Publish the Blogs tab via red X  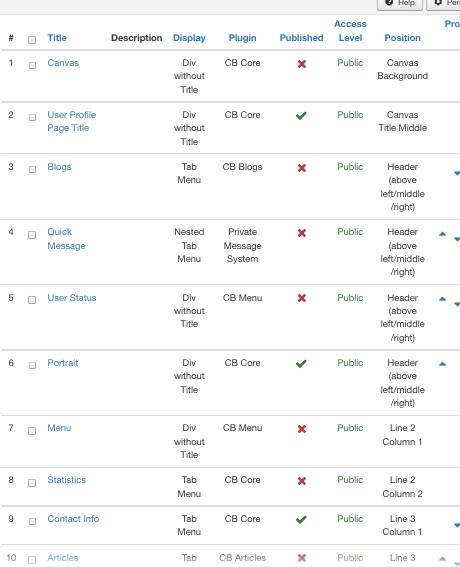[302, 168]
